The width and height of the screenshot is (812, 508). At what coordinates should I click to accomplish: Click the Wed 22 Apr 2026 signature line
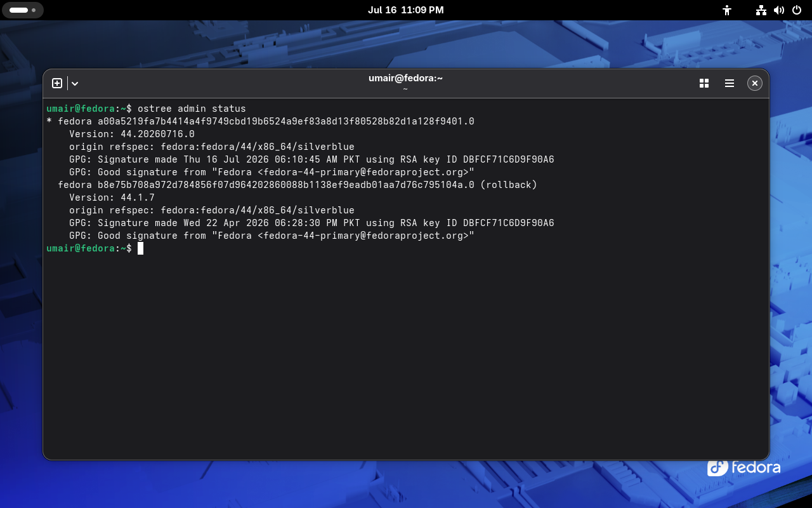click(311, 223)
